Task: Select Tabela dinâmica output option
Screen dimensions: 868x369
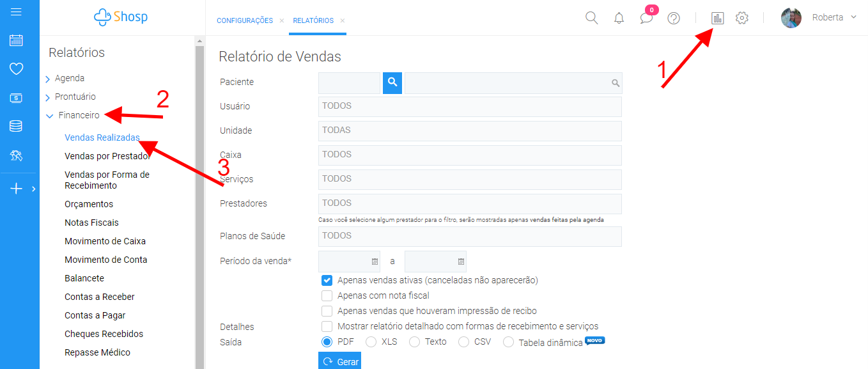Action: 509,342
